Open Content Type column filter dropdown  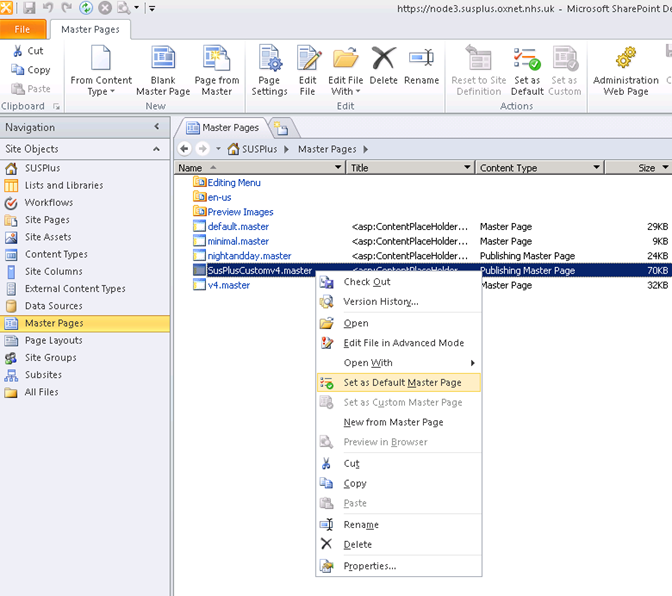[x=596, y=167]
